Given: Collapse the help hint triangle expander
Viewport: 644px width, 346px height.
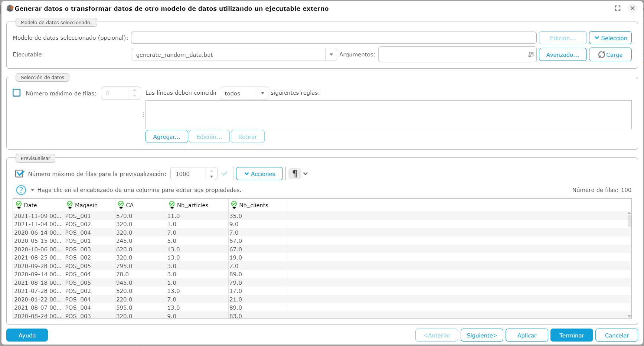Looking at the screenshot, I should (x=32, y=190).
